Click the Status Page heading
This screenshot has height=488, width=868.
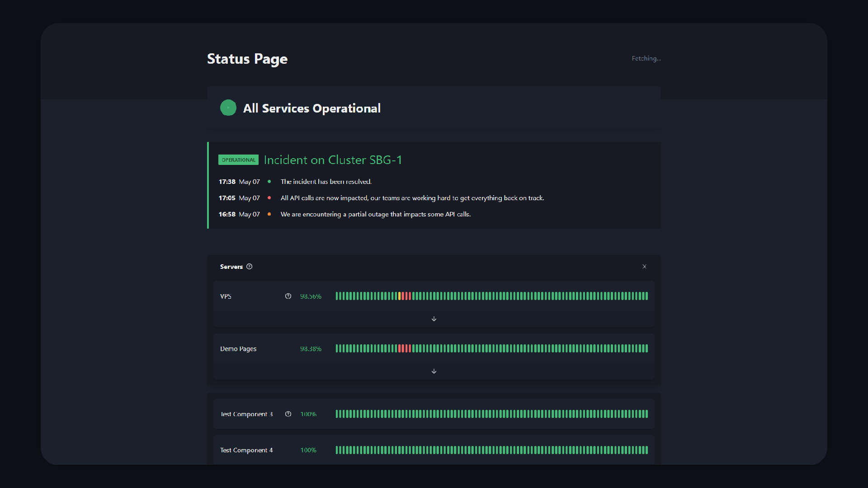[247, 59]
